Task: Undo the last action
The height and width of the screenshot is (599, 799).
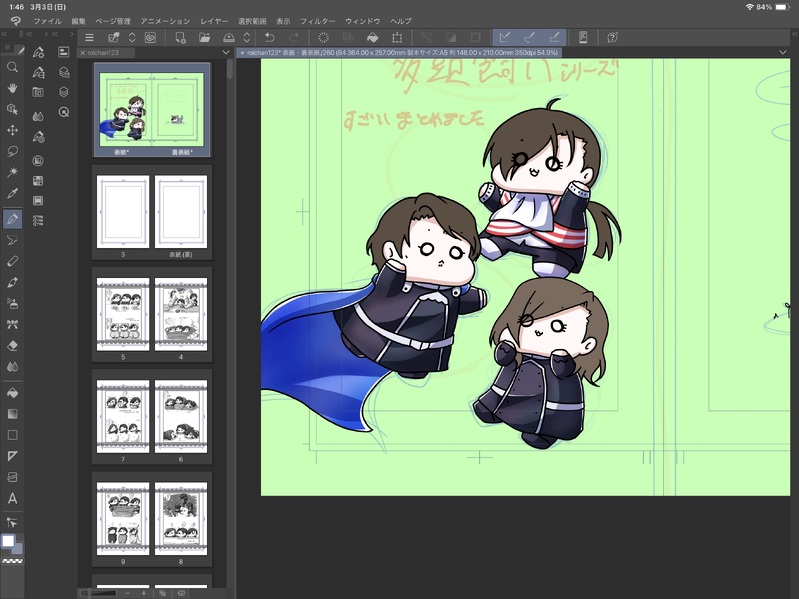Action: [x=270, y=38]
